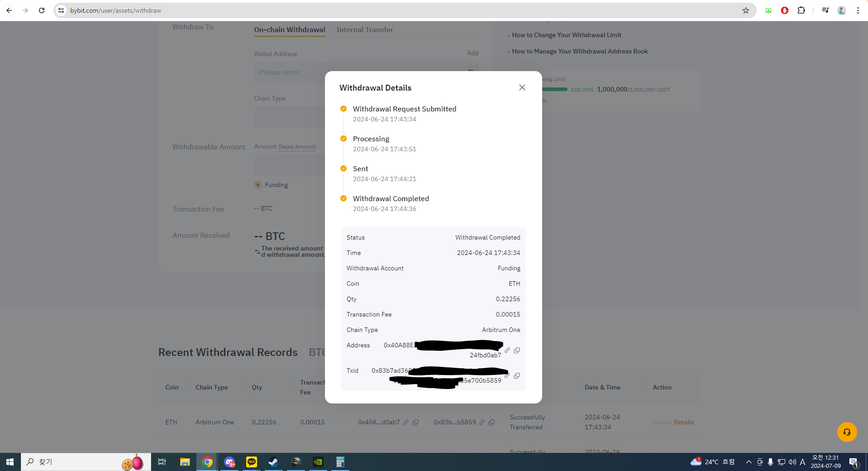868x471 pixels.
Task: Switch to the On-chain Withdrawal tab
Action: (290, 29)
